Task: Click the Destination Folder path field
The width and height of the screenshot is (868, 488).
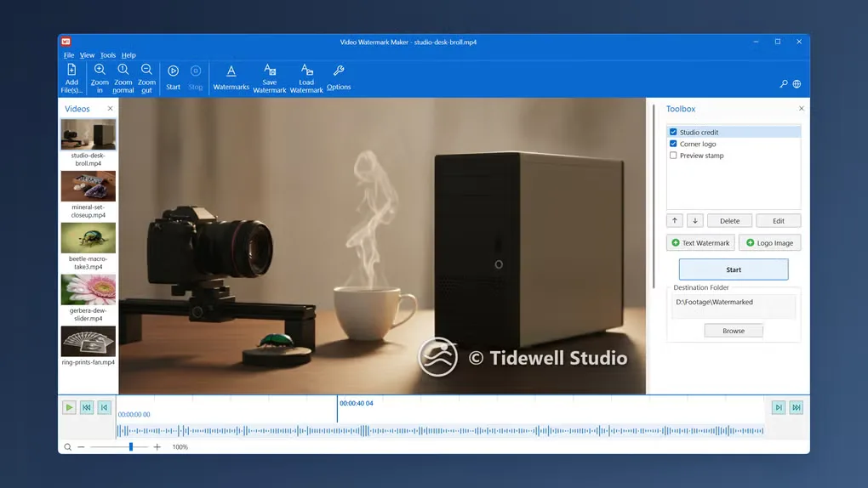Action: (734, 306)
